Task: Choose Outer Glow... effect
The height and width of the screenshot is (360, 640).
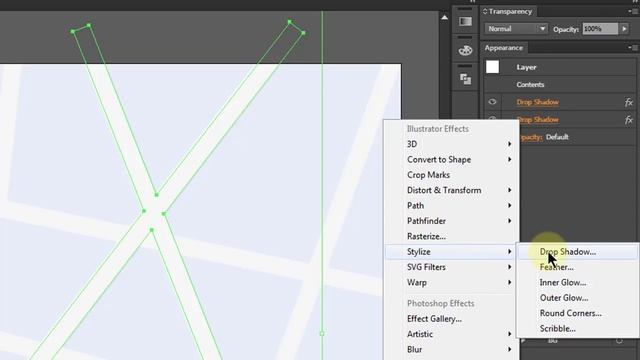Action: pyautogui.click(x=578, y=298)
